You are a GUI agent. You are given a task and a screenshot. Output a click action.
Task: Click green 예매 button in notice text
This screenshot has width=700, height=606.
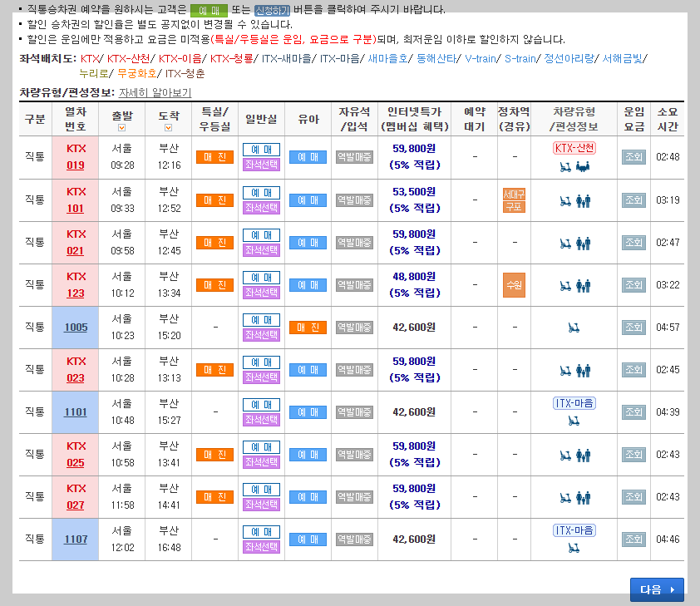pyautogui.click(x=209, y=10)
